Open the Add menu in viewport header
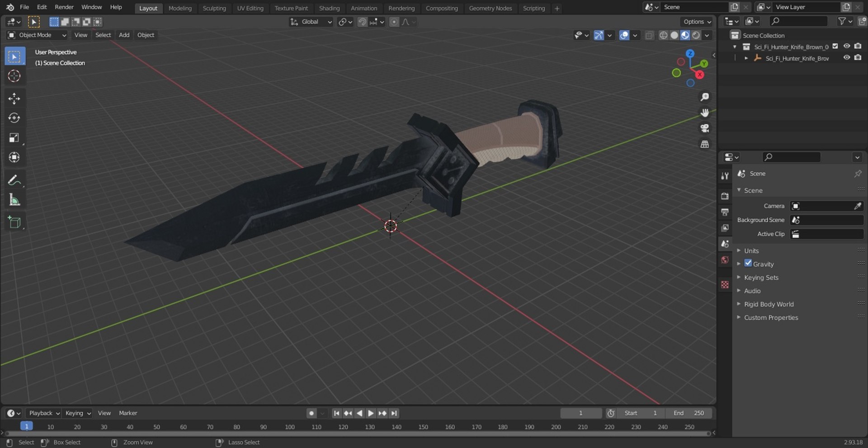Viewport: 868px width, 448px height. 124,35
